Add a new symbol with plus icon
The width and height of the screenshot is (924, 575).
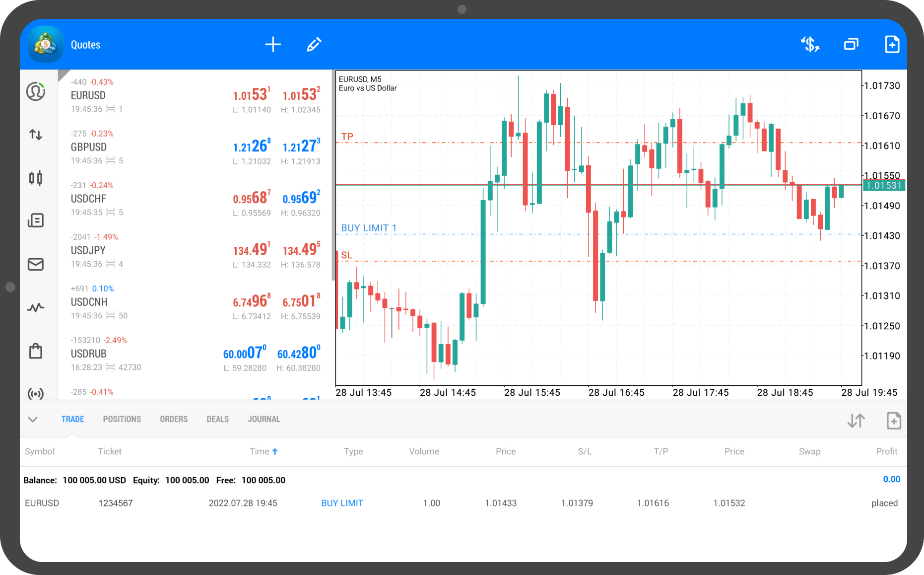(x=273, y=45)
